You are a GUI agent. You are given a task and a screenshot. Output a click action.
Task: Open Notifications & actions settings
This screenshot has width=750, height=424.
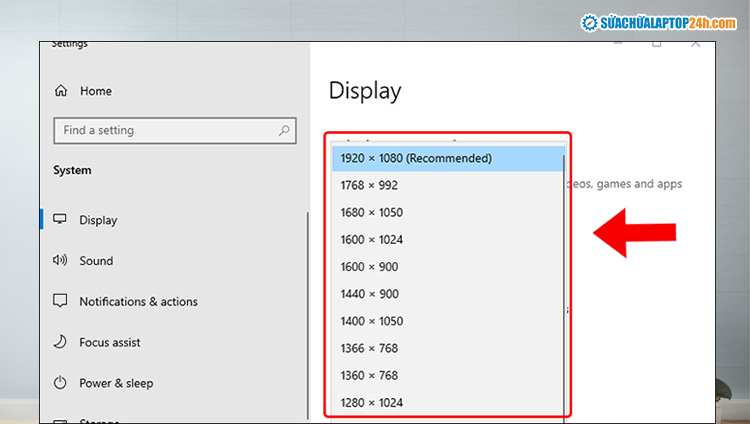(138, 301)
